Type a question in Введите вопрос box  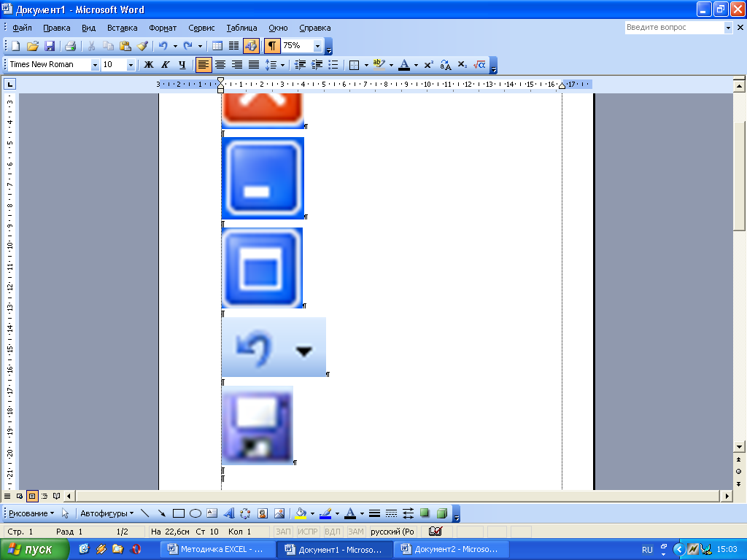(674, 28)
